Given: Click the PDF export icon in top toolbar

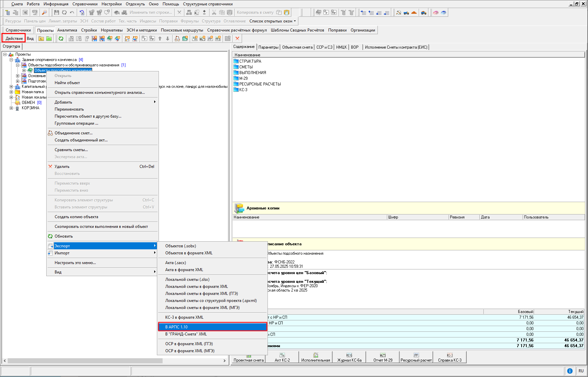Looking at the screenshot, I should coord(35,12).
